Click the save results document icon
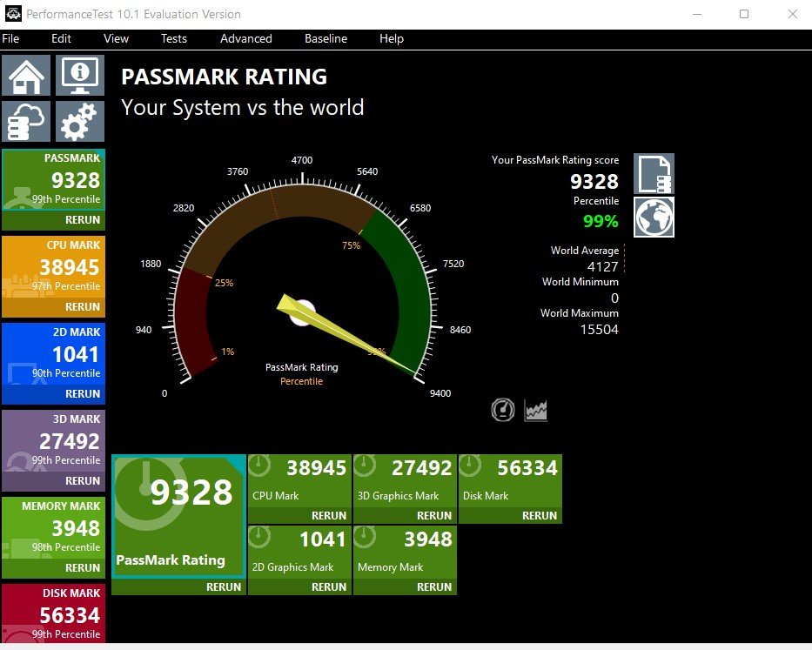812x650 pixels. tap(654, 173)
